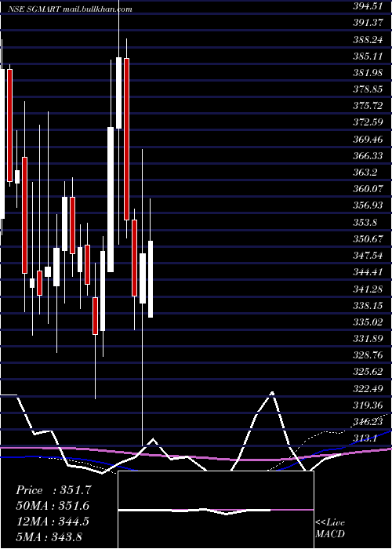Select the 335.02 price axis label
This screenshot has width=392, height=549.
click(x=368, y=322)
